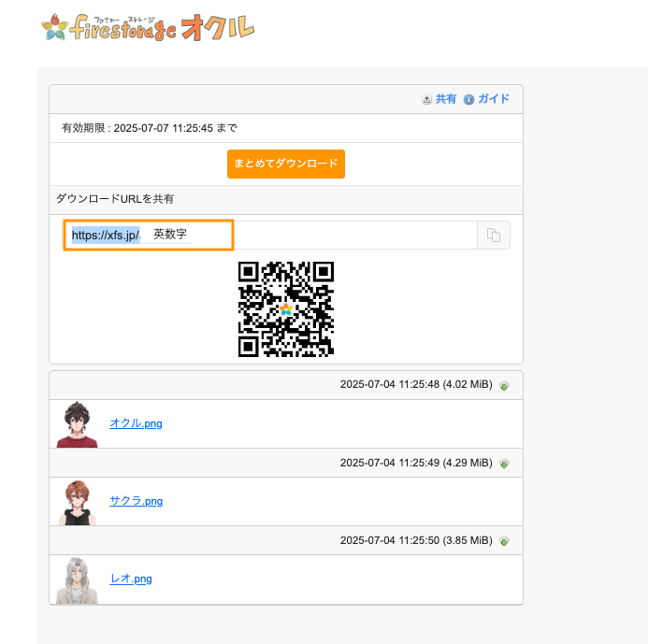Screen dimensions: 648x644
Task: Select the https://xfs.jp download URL field
Action: (270, 235)
